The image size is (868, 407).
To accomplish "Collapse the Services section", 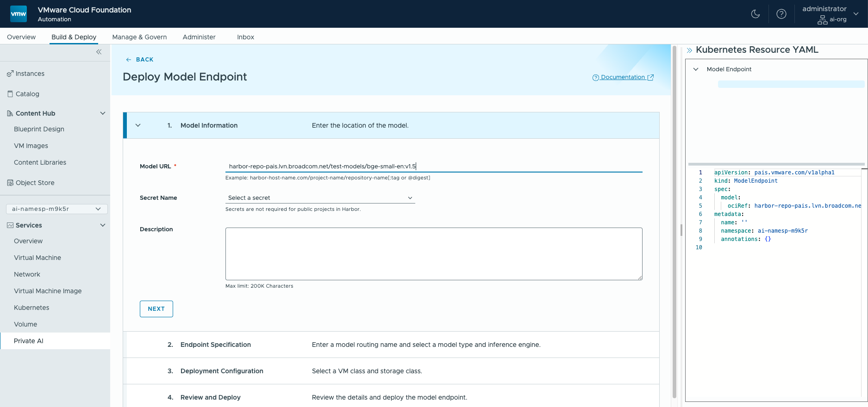I will click(x=103, y=225).
